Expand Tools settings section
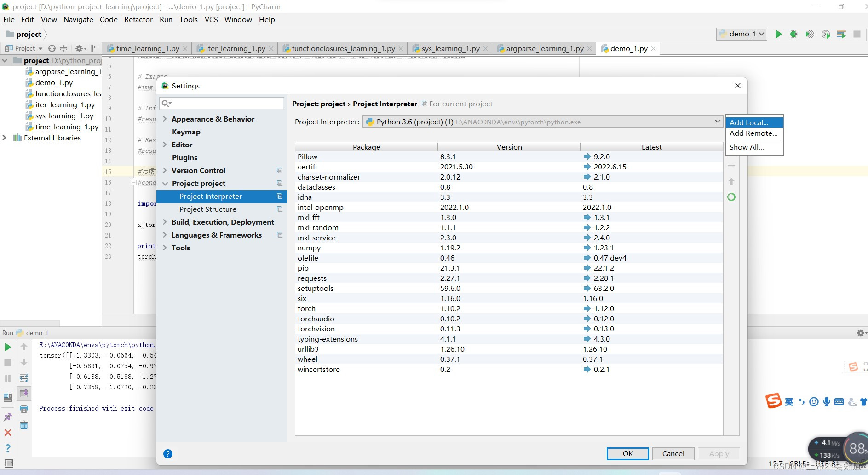Screen dimensions: 868x475 tap(165, 248)
